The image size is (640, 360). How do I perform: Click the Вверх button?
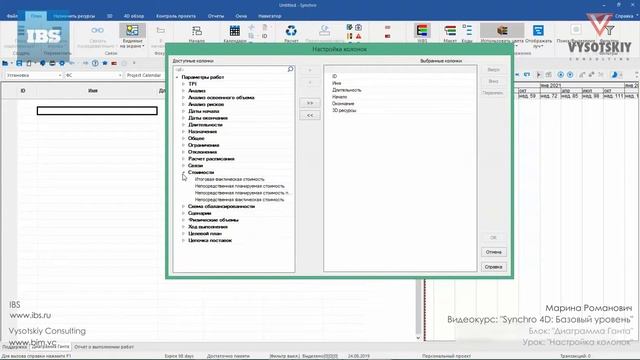(493, 70)
